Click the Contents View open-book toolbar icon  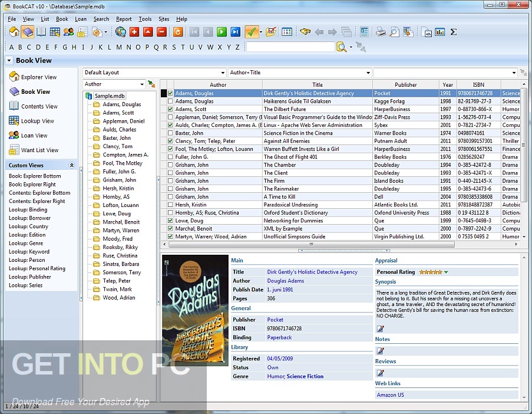coord(41,32)
